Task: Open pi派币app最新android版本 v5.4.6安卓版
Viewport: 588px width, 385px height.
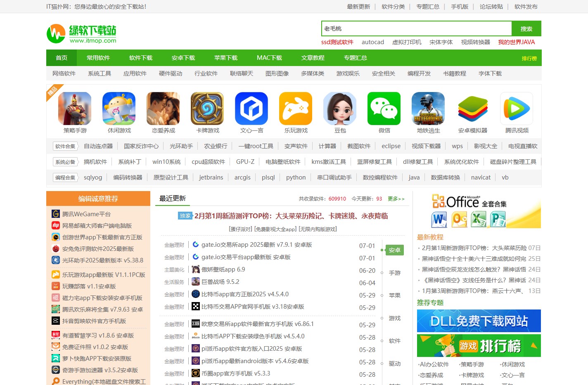Action: point(255,361)
